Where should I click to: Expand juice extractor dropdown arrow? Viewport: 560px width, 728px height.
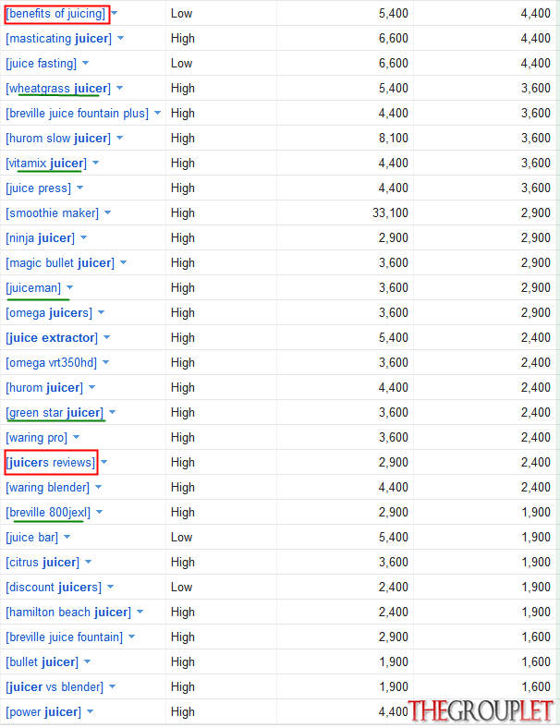coord(107,338)
